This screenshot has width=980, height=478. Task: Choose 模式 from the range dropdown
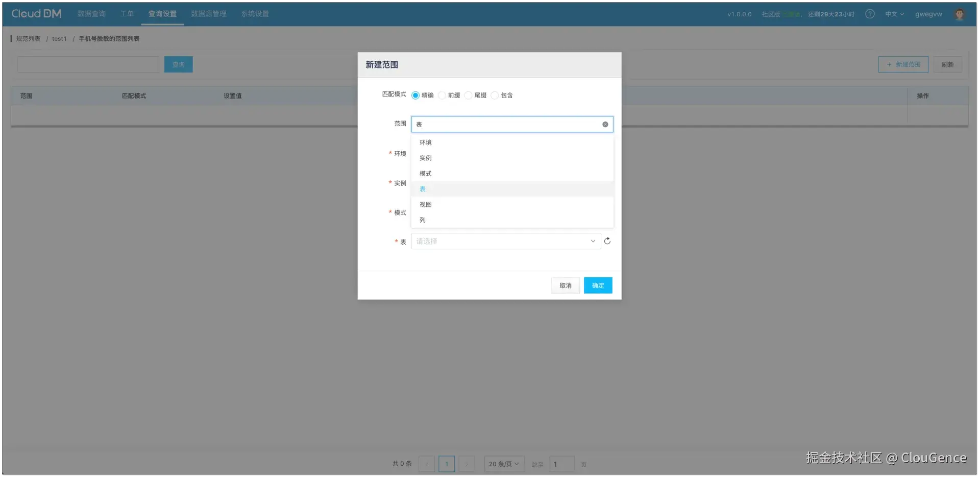(x=512, y=174)
